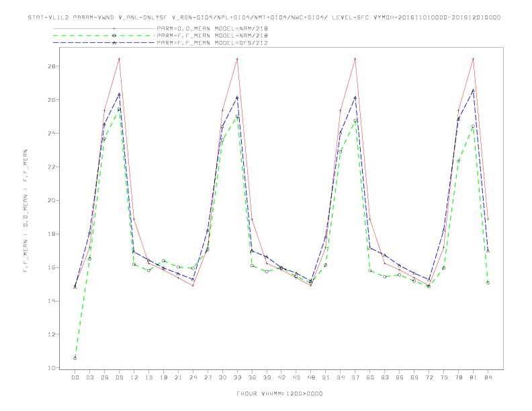This screenshot has height=411, width=532.
Task: Click x-axis tick label 06
Action: (105, 377)
